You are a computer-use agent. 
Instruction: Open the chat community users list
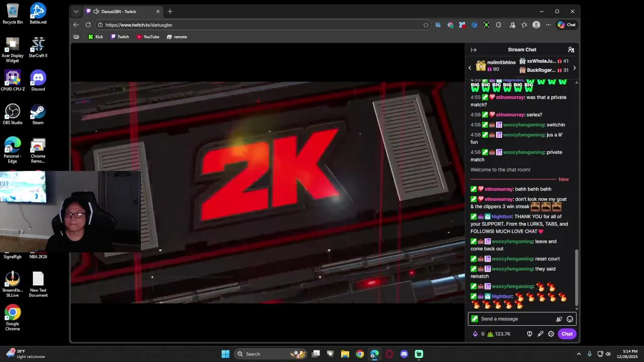coord(571,50)
